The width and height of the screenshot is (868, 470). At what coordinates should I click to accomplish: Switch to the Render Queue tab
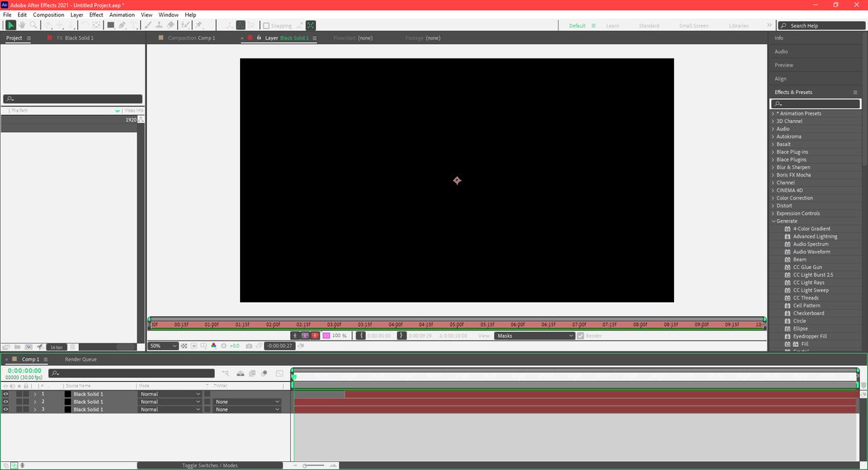point(80,359)
